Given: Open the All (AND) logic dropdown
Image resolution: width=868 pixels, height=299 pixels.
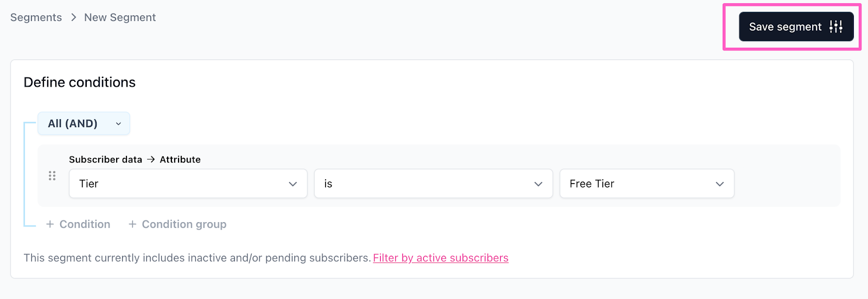Looking at the screenshot, I should coord(84,123).
